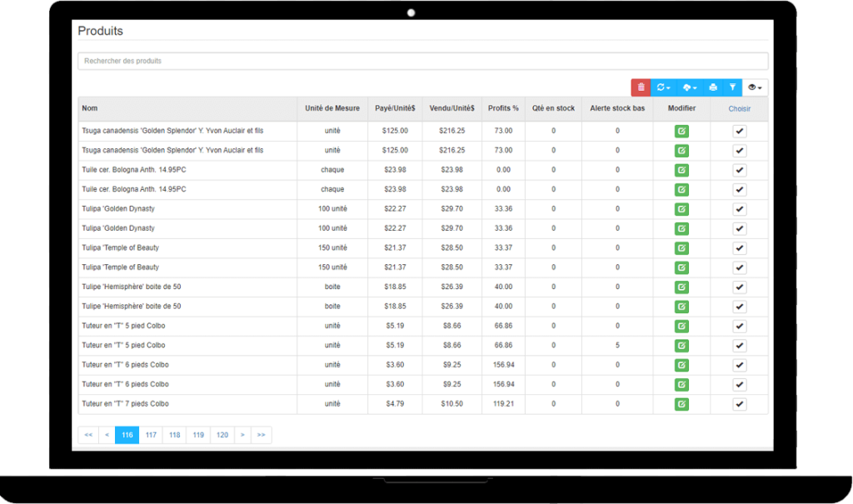The image size is (853, 504).
Task: Toggle checkbox for Tuteur 5 pied row with alert 5
Action: (x=740, y=345)
